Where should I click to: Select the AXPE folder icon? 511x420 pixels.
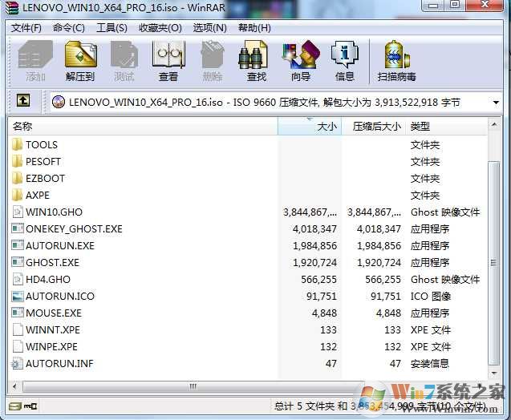pyautogui.click(x=18, y=195)
